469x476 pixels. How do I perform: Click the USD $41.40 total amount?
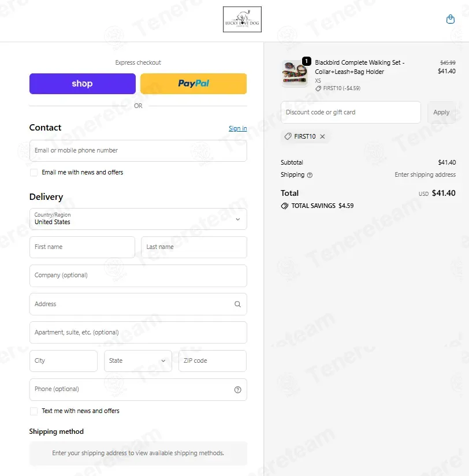437,193
